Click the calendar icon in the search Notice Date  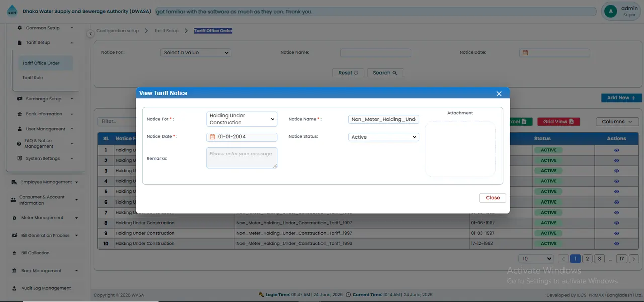(525, 53)
